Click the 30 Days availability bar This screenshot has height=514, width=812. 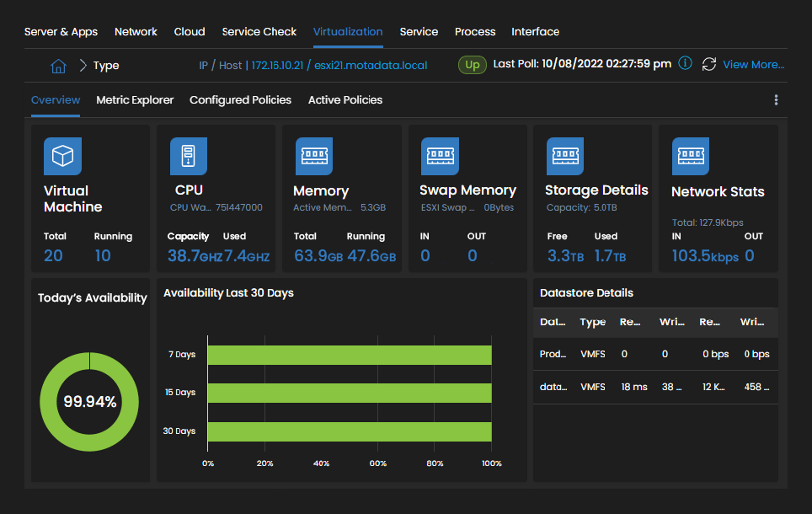coord(350,431)
